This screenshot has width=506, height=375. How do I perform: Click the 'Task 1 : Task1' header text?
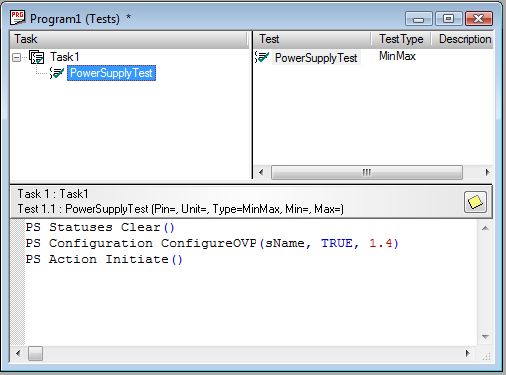tap(53, 194)
